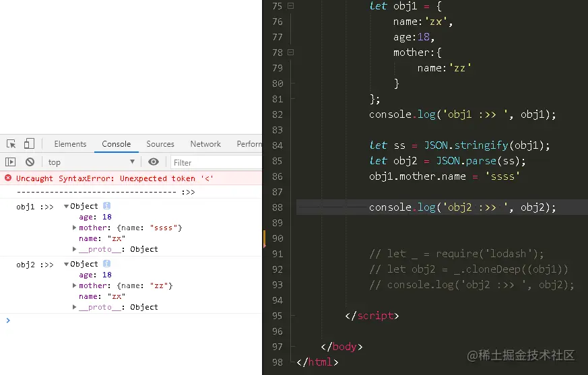The height and width of the screenshot is (375, 588).
Task: Open the Sources tab
Action: coord(160,144)
